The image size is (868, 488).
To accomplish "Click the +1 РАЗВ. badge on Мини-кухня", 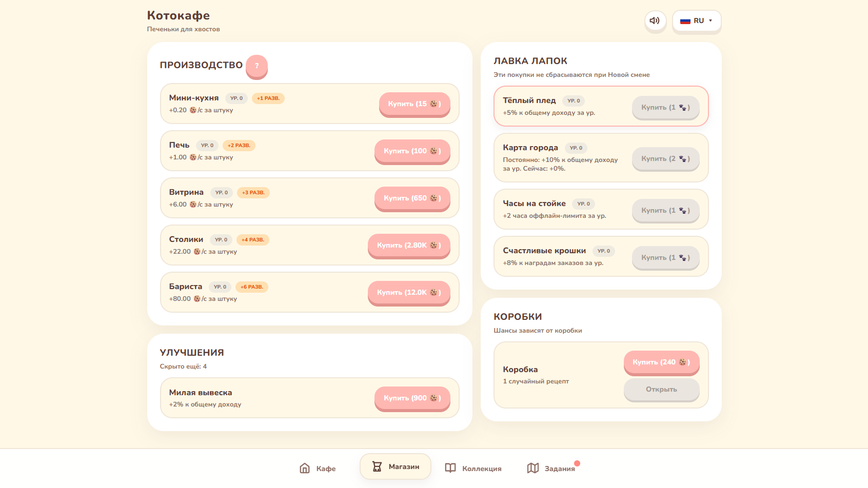I will click(268, 98).
